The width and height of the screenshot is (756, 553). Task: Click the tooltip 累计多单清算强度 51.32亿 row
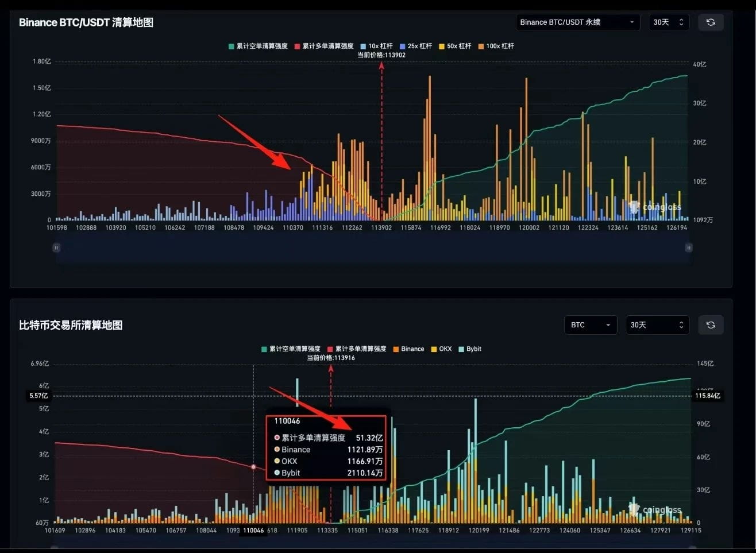[328, 438]
